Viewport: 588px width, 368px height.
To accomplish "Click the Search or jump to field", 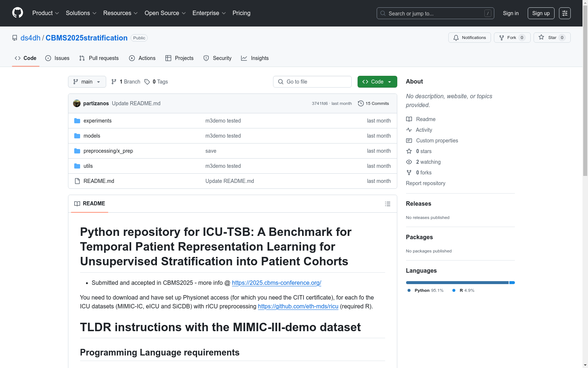I will coord(435,13).
